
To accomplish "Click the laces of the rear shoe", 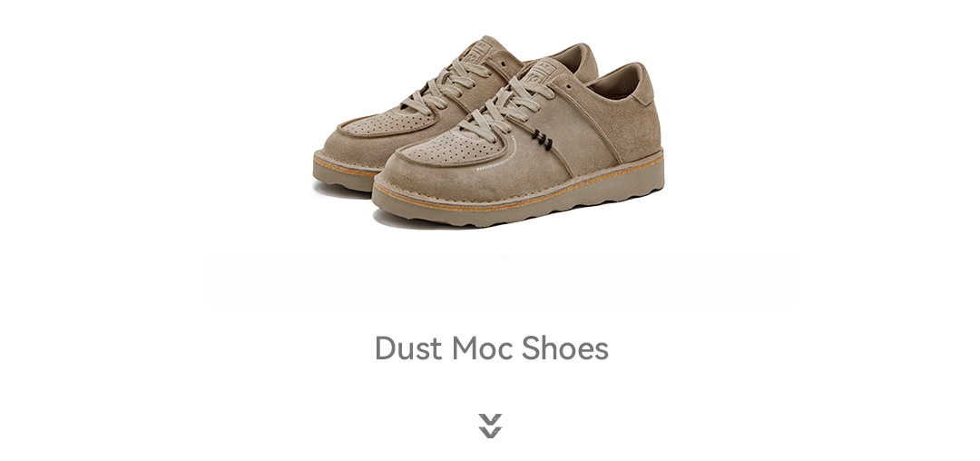I will click(443, 85).
